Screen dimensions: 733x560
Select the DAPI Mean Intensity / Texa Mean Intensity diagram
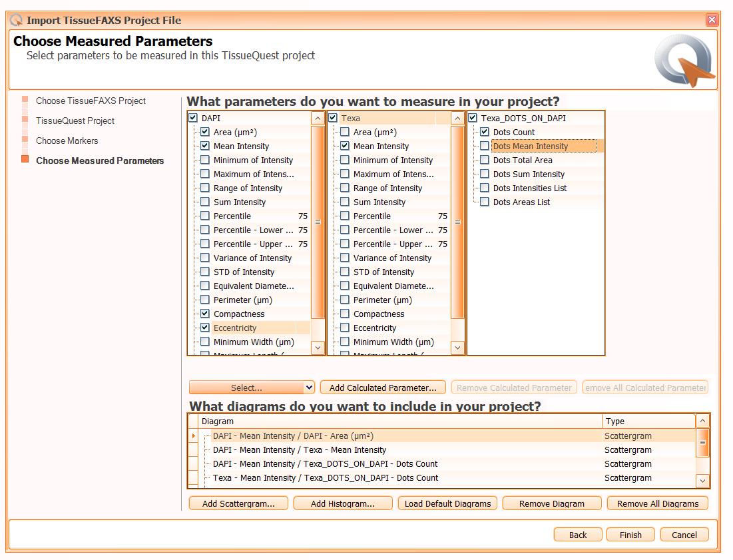(299, 449)
